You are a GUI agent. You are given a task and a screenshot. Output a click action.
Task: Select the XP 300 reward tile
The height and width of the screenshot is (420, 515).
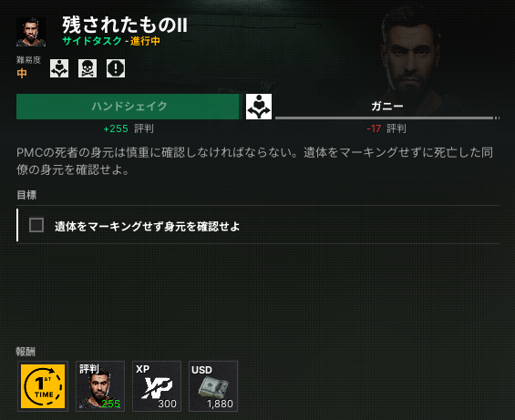click(157, 386)
